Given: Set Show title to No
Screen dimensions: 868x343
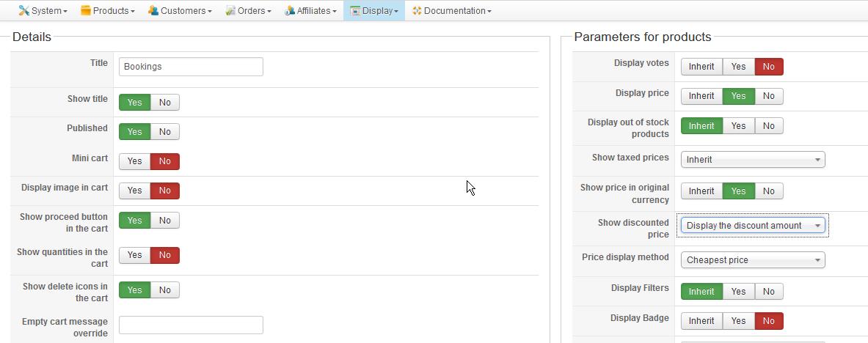Looking at the screenshot, I should point(164,103).
